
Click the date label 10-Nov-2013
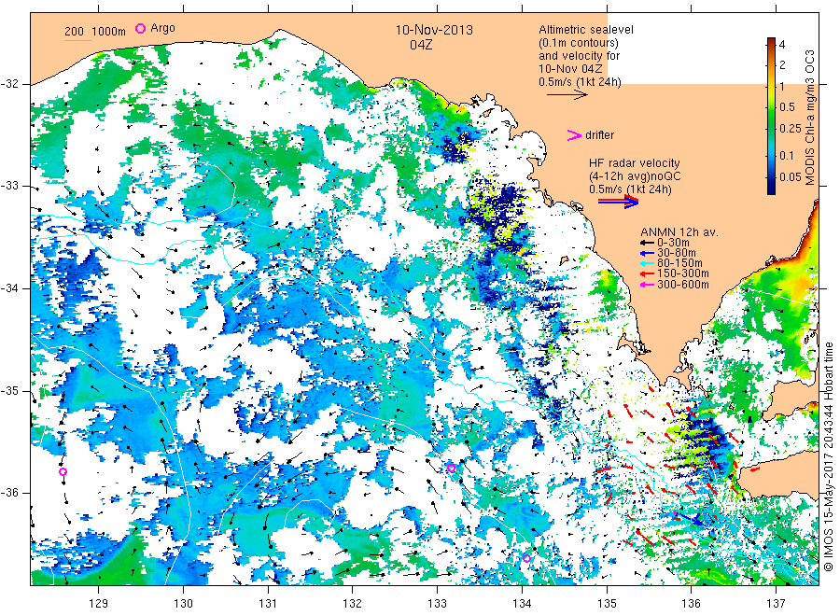point(434,30)
